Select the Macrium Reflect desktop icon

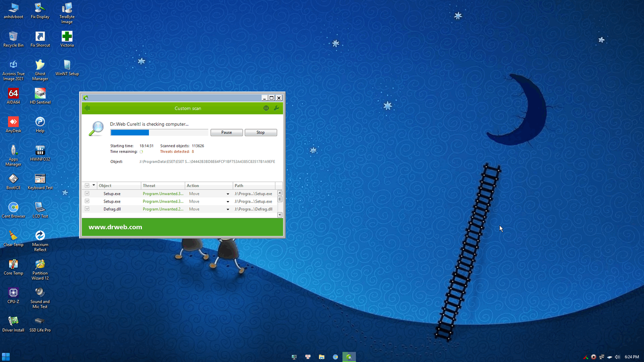(x=40, y=241)
